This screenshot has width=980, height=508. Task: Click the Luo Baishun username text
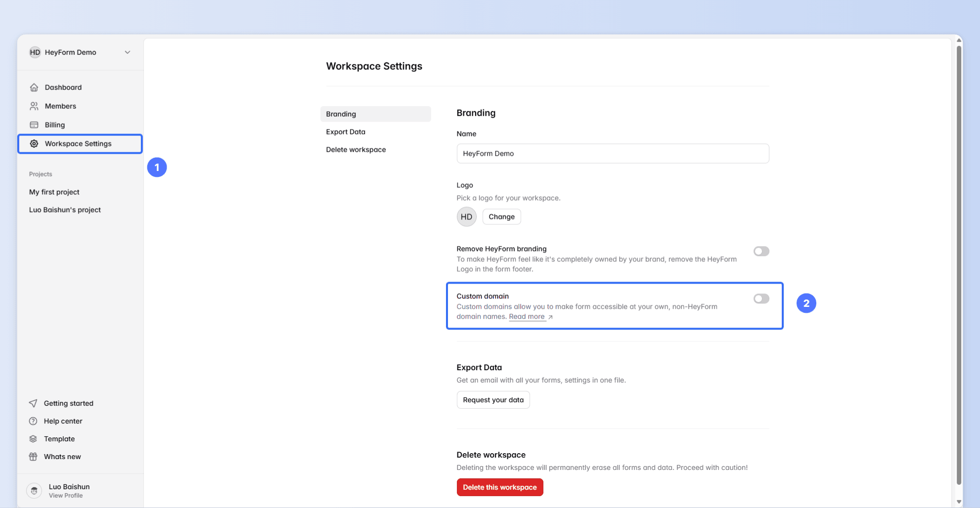(69, 487)
